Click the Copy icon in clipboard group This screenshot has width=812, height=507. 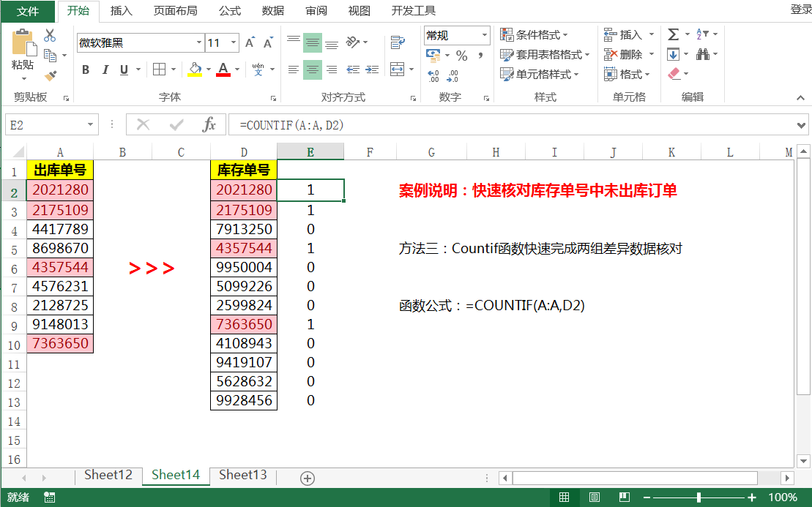(x=51, y=55)
